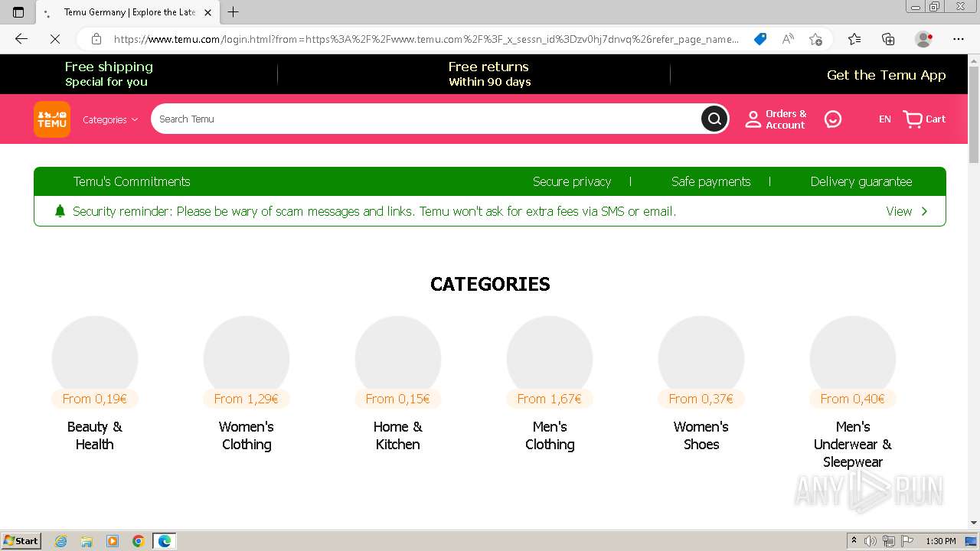The width and height of the screenshot is (980, 551).
Task: Click the From 0,40€ price tag
Action: (853, 399)
